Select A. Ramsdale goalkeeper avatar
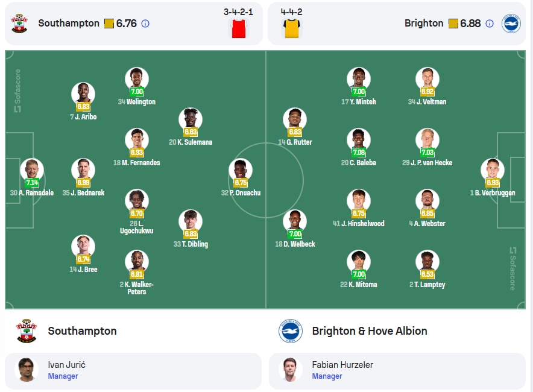 point(32,170)
